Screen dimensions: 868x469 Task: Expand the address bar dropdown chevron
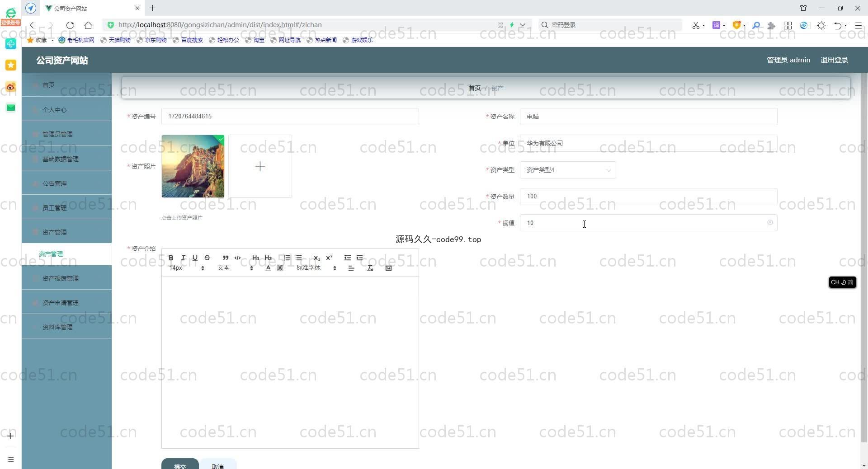click(523, 25)
